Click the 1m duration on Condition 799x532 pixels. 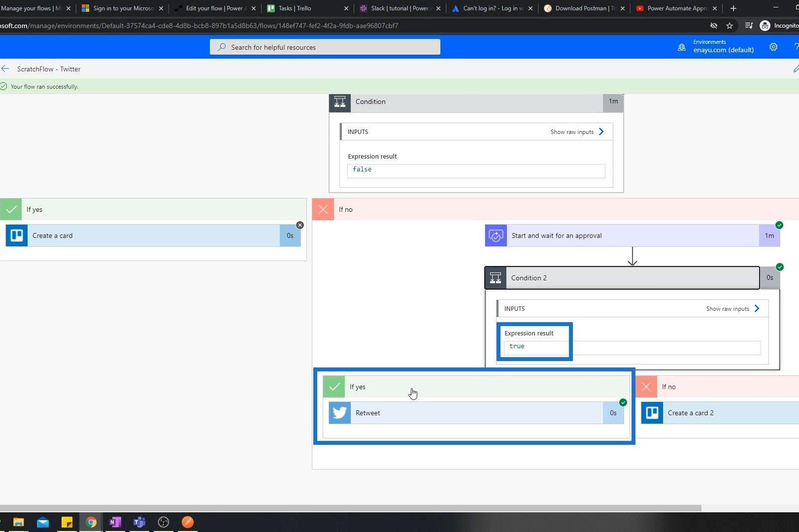[x=613, y=101]
